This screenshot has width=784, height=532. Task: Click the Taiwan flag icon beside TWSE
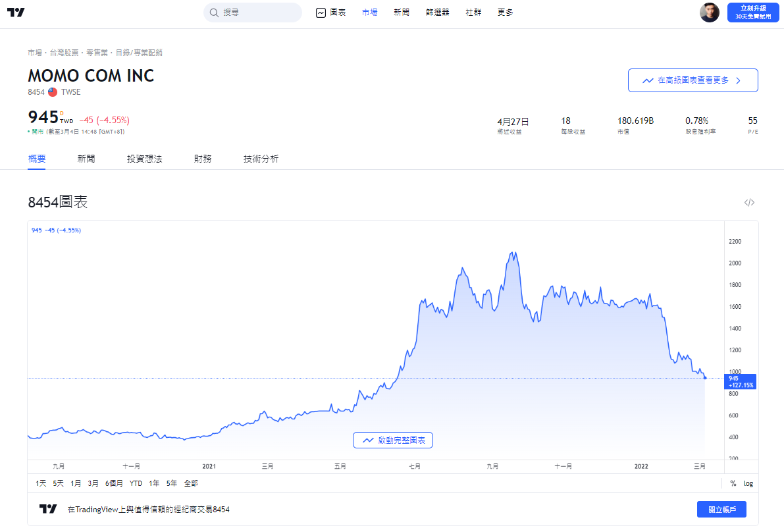(53, 92)
